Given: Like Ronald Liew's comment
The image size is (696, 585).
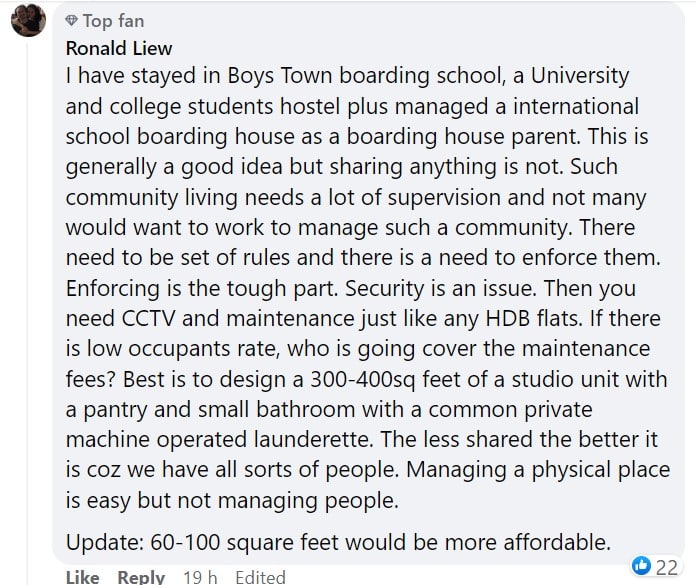Looking at the screenshot, I should coord(83,577).
